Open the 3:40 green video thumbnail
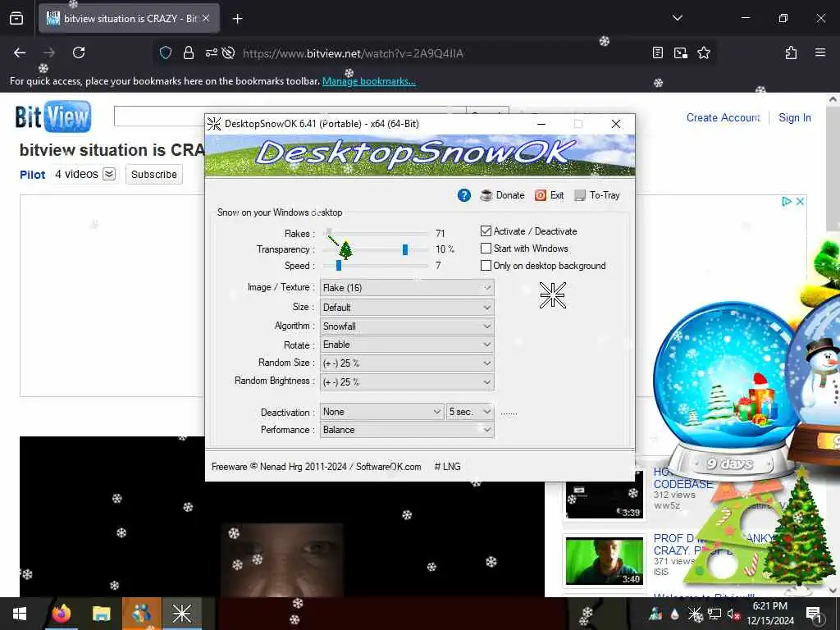Screen dimensions: 840x630 [x=605, y=561]
